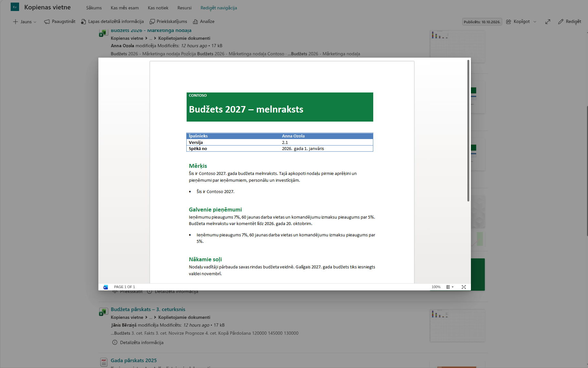Click the Detalizēta informācija under Budžeta pārskats
This screenshot has height=368, width=588.
click(x=138, y=342)
